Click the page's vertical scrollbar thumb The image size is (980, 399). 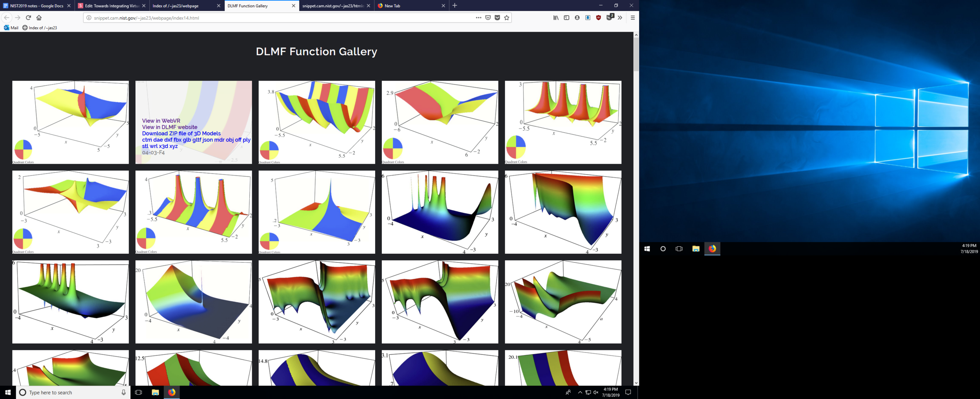coord(636,55)
